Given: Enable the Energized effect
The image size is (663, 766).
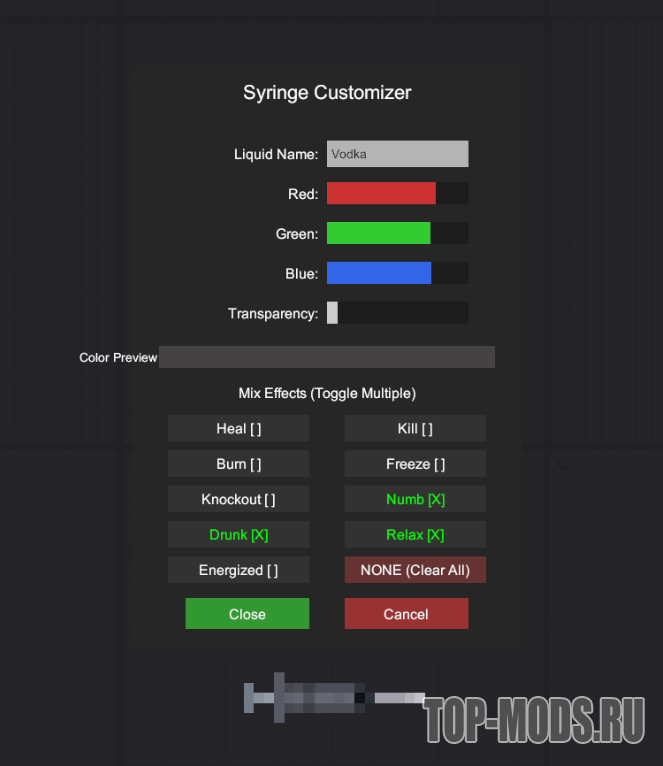Looking at the screenshot, I should [239, 570].
